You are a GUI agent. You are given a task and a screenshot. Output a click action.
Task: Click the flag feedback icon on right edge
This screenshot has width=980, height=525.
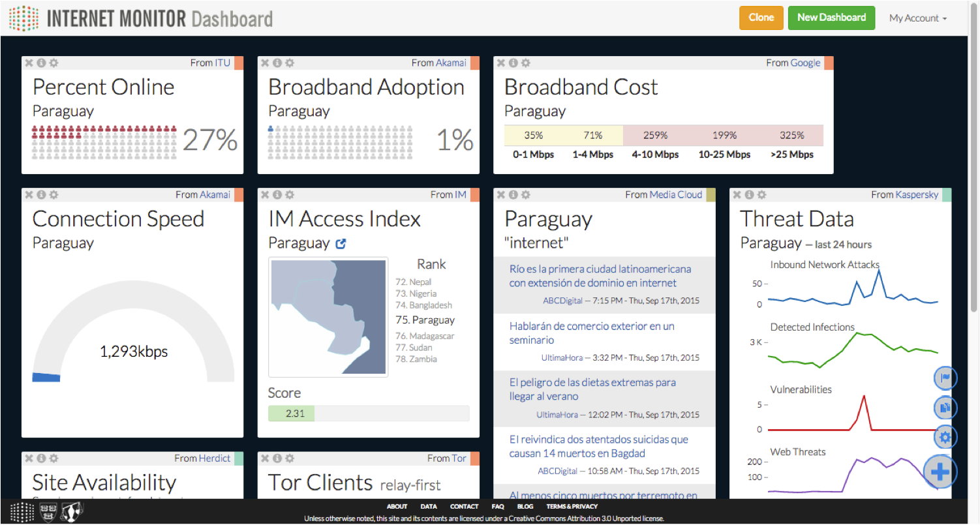coord(945,378)
